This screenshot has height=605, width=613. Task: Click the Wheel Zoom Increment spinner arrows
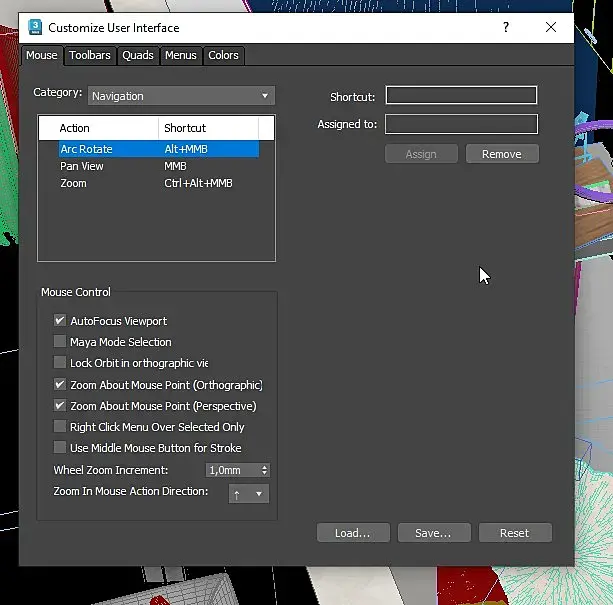(x=265, y=470)
